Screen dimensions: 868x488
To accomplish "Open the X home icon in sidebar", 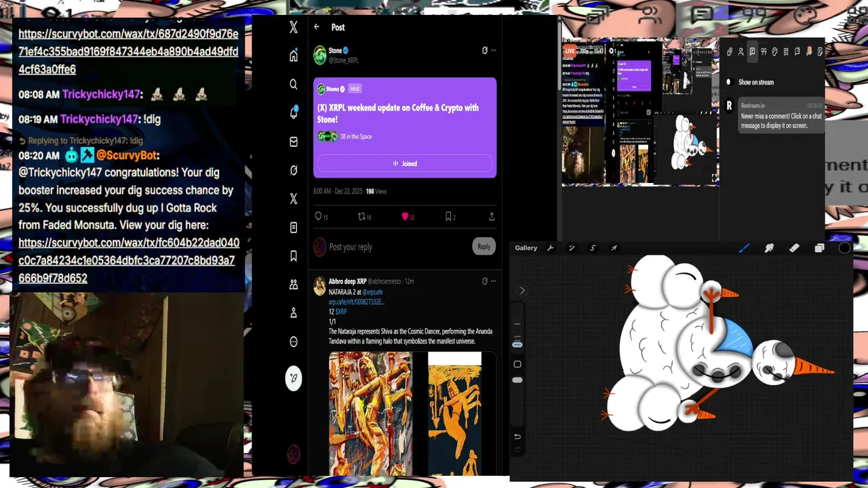I will pos(294,56).
